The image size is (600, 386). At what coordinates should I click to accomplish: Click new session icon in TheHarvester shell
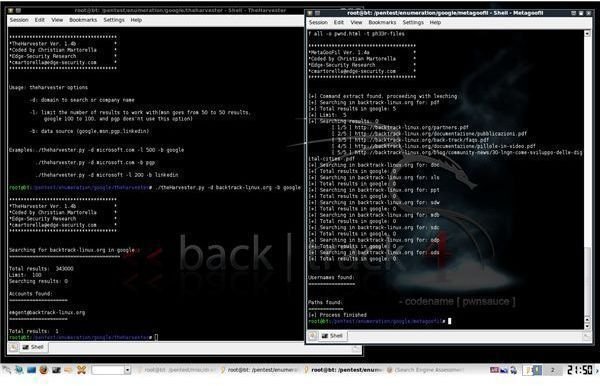[x=13, y=347]
